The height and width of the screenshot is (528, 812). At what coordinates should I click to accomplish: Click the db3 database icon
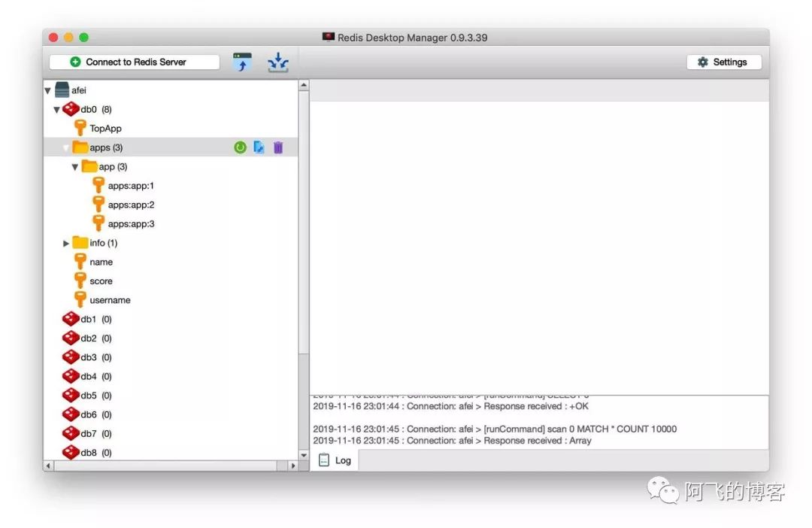71,357
